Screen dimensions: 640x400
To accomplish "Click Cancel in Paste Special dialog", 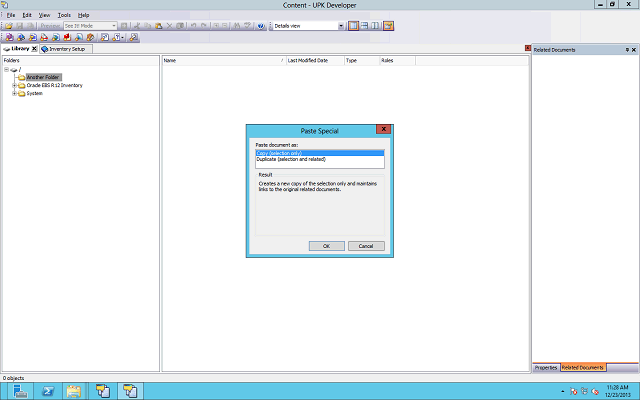I will pyautogui.click(x=366, y=246).
